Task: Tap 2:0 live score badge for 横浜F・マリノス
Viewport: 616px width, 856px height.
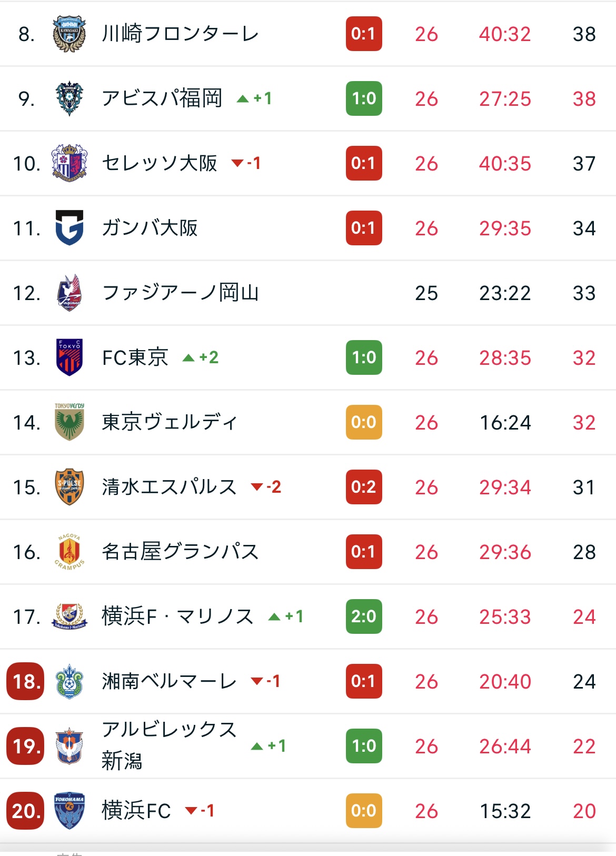Action: coord(364,616)
